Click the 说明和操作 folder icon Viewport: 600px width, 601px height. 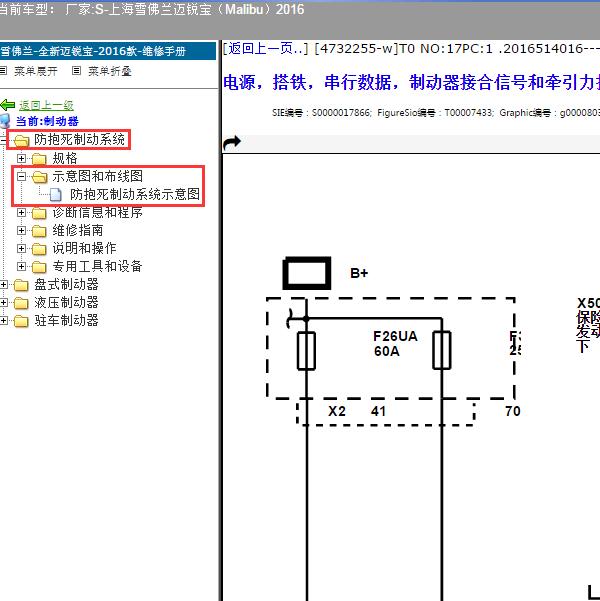39,249
